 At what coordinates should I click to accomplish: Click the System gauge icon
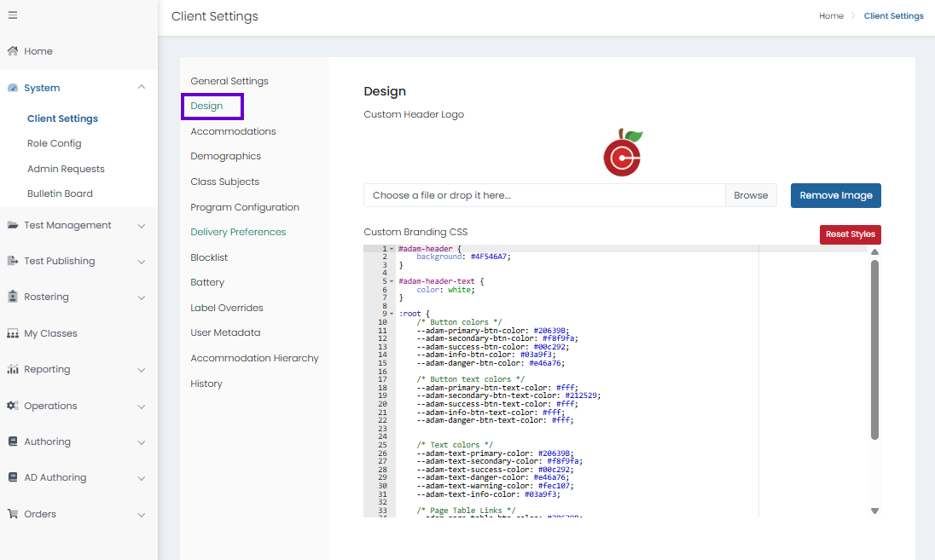pos(13,88)
